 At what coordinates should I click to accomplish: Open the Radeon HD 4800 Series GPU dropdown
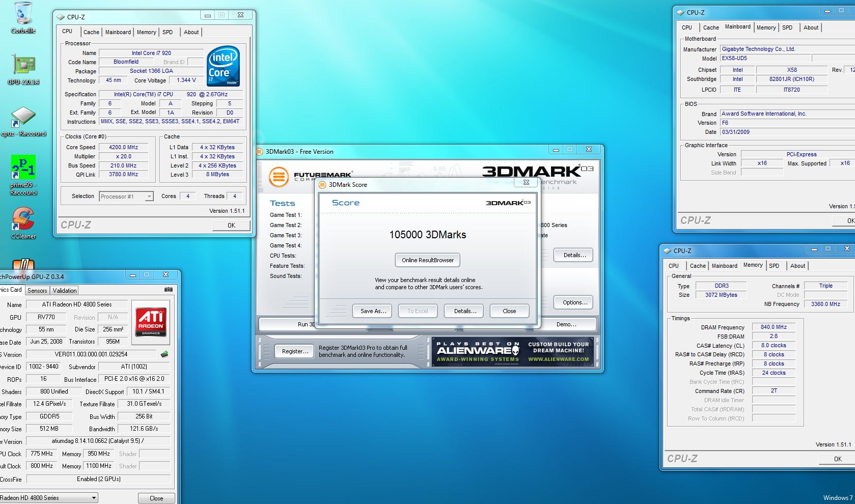tap(48, 498)
